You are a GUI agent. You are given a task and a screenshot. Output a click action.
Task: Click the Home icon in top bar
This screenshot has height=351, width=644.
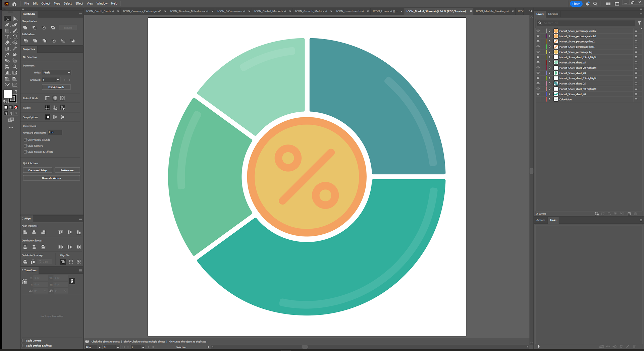(x=14, y=4)
